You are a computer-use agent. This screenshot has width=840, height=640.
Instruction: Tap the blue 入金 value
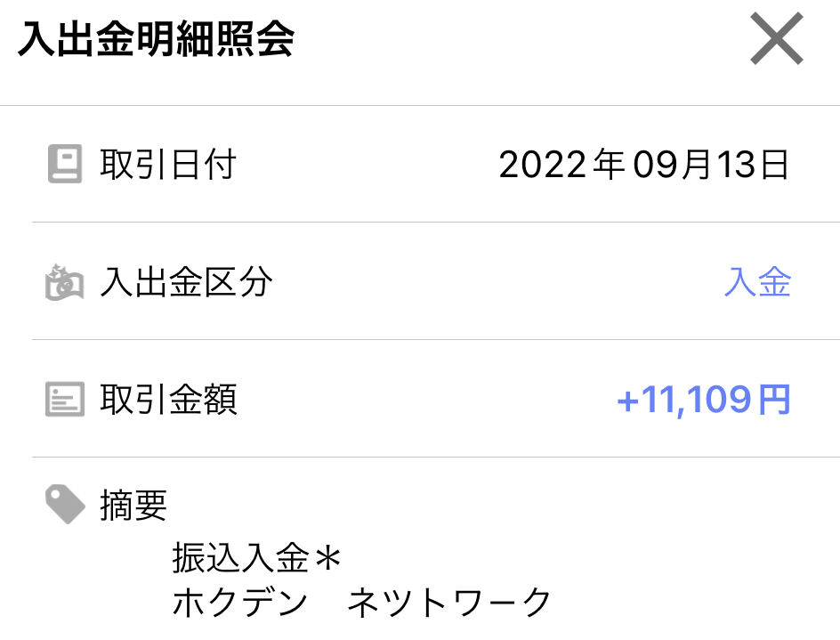point(757,281)
